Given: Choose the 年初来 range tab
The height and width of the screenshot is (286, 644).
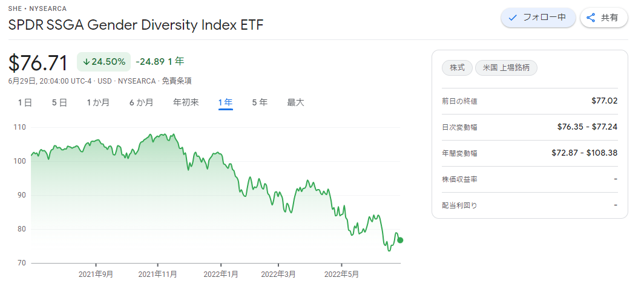Looking at the screenshot, I should click(x=186, y=103).
